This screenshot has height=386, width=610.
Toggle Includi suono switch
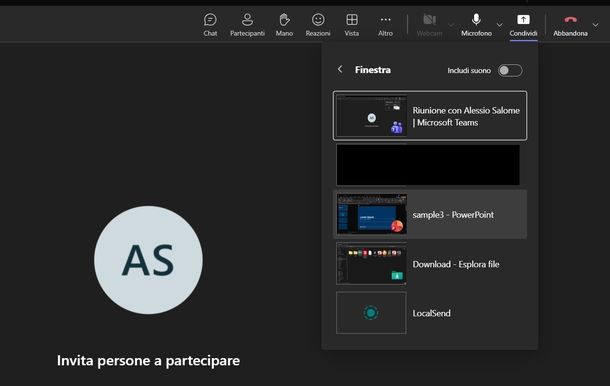pos(510,70)
